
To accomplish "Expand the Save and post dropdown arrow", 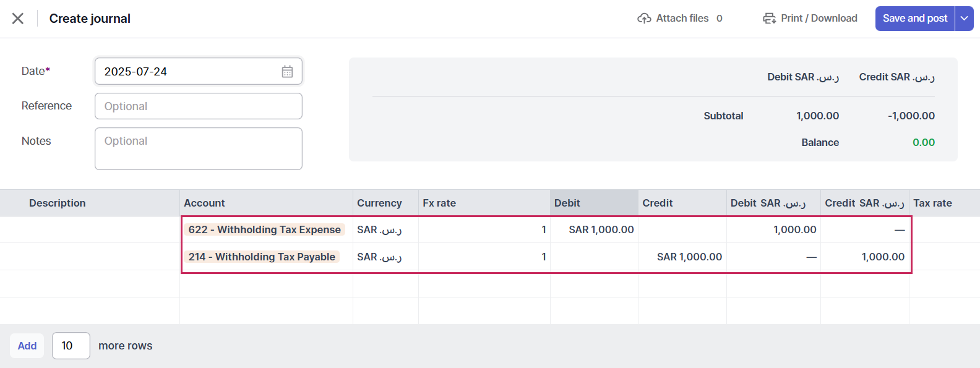I will pyautogui.click(x=965, y=19).
